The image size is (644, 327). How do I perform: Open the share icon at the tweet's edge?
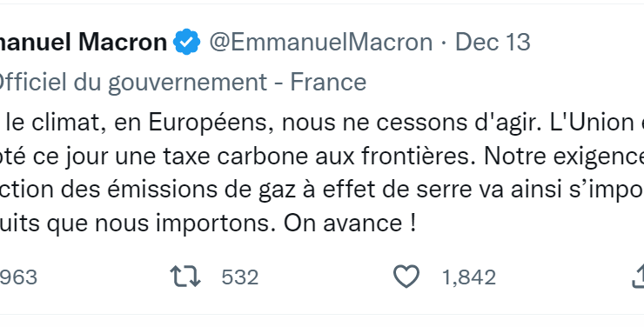[x=638, y=277]
